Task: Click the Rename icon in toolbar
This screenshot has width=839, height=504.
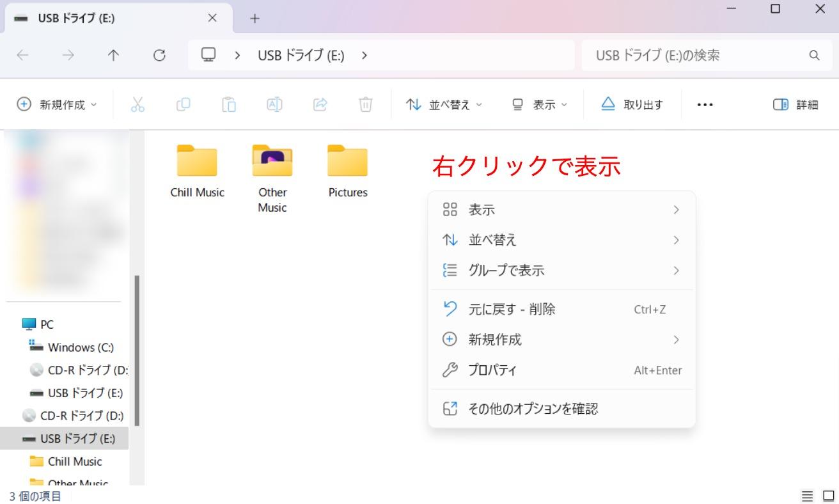Action: pyautogui.click(x=274, y=104)
